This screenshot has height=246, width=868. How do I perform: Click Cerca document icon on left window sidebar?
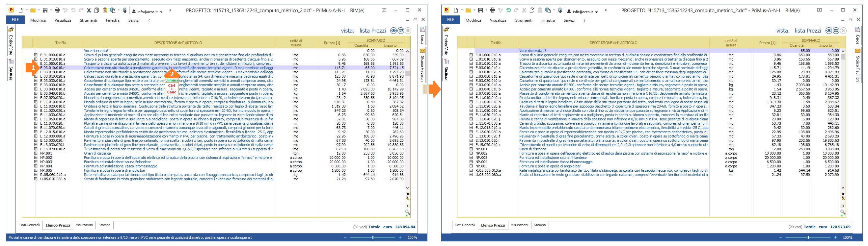(x=422, y=30)
